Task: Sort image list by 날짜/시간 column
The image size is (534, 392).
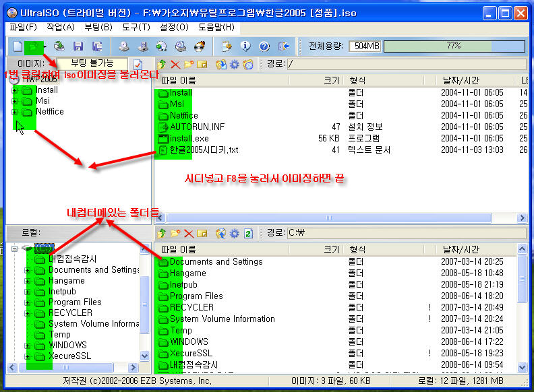Action: (x=475, y=81)
